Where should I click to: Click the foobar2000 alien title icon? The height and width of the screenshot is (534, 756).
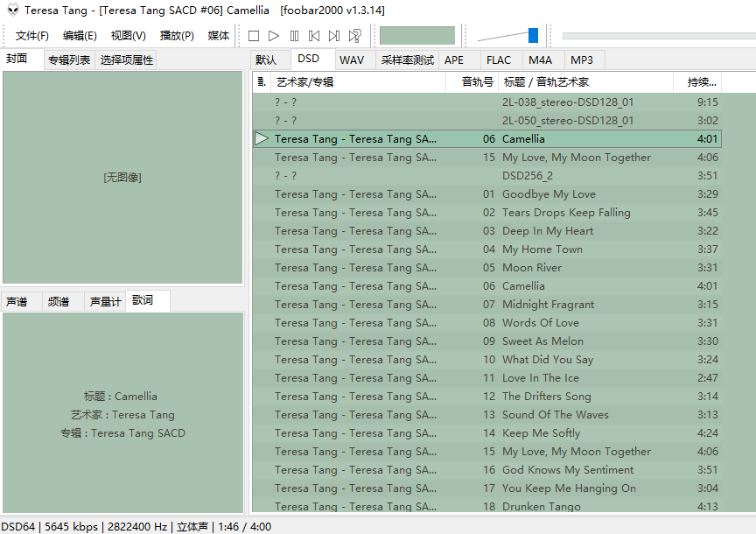[13, 10]
